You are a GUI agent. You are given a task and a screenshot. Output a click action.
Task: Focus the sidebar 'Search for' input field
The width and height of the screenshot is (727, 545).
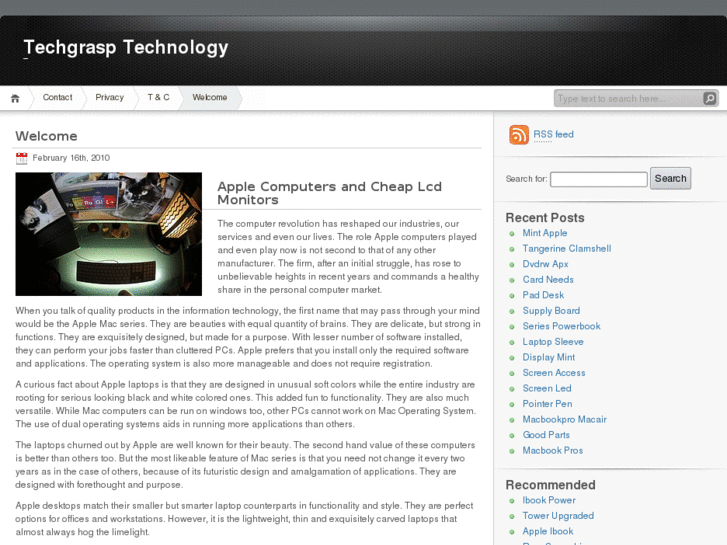tap(599, 179)
